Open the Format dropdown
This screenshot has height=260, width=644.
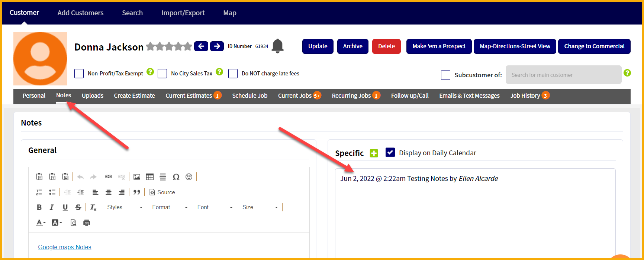point(170,207)
